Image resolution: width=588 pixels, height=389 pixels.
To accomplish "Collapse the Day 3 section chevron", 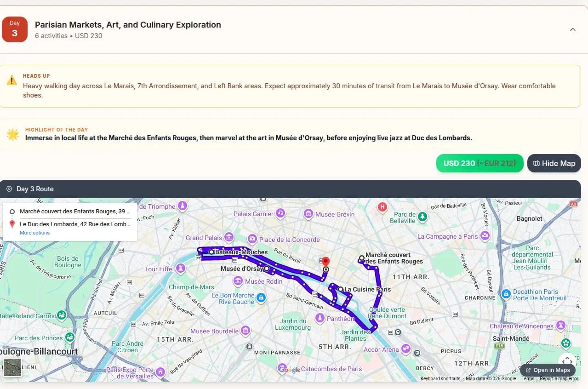I will (x=572, y=29).
